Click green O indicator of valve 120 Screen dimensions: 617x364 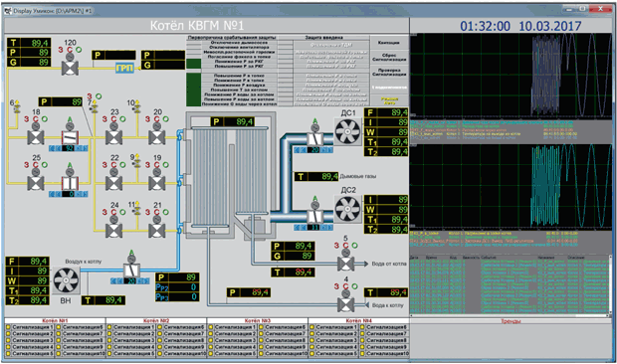click(x=79, y=50)
